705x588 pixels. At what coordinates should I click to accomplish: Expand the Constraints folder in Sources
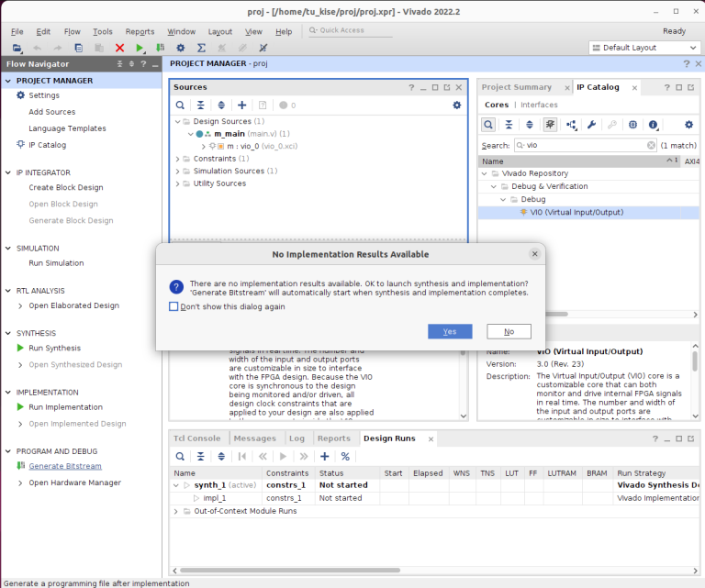pyautogui.click(x=177, y=159)
